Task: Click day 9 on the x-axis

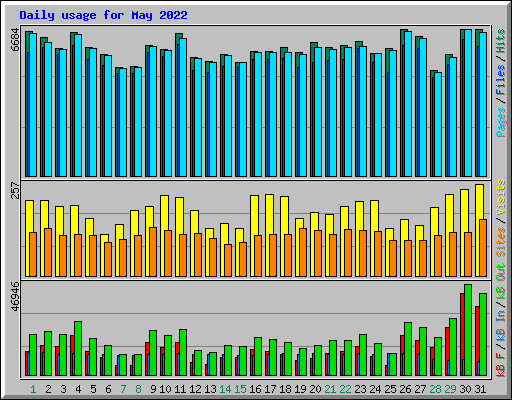Action: tap(153, 389)
